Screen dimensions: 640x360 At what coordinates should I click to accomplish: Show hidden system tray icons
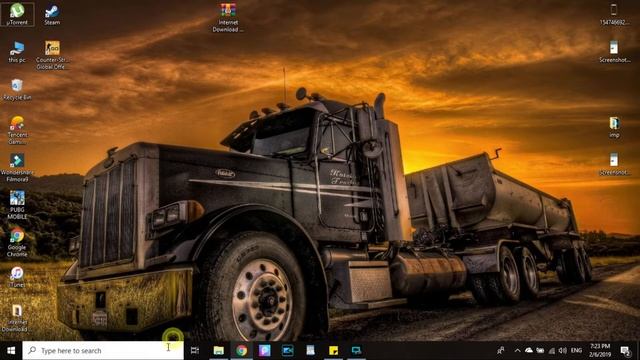[518, 351]
